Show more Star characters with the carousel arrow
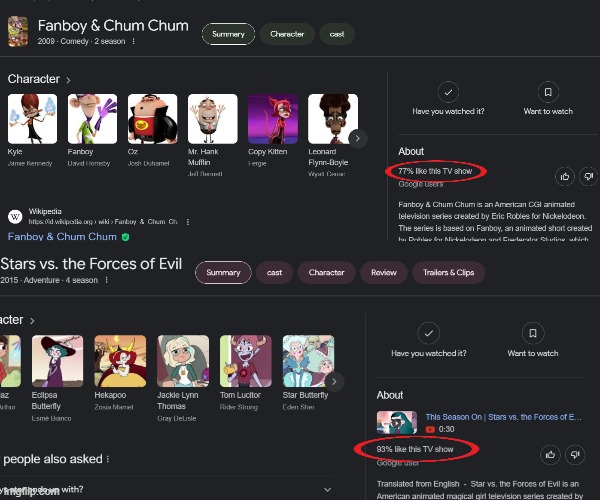 tap(334, 381)
